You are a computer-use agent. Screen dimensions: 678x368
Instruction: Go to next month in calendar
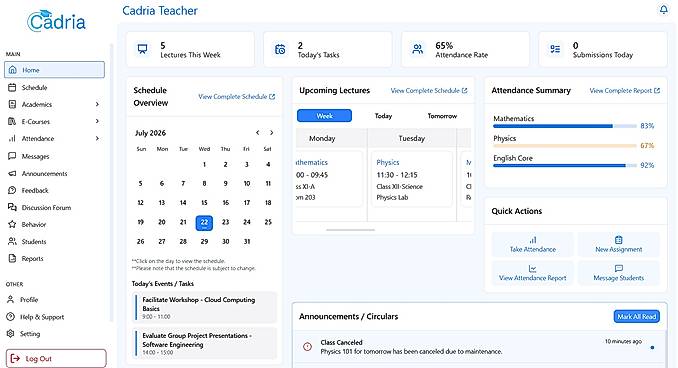click(272, 133)
